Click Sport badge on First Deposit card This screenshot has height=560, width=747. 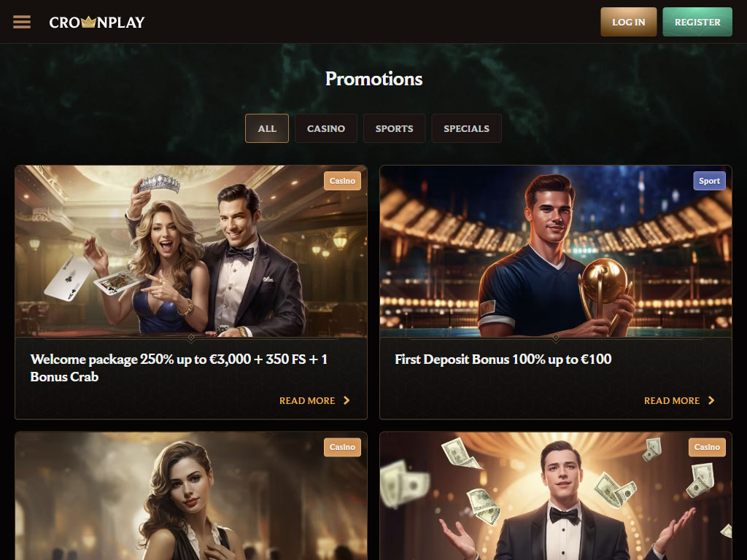tap(709, 181)
